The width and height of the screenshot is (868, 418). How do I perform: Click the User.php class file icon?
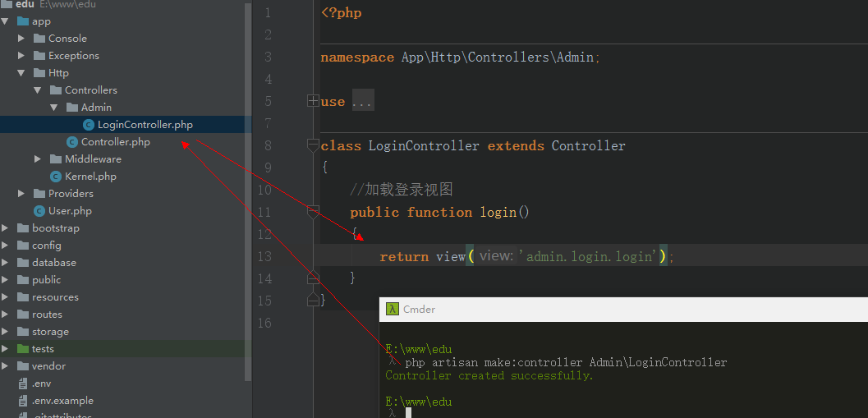(x=39, y=211)
